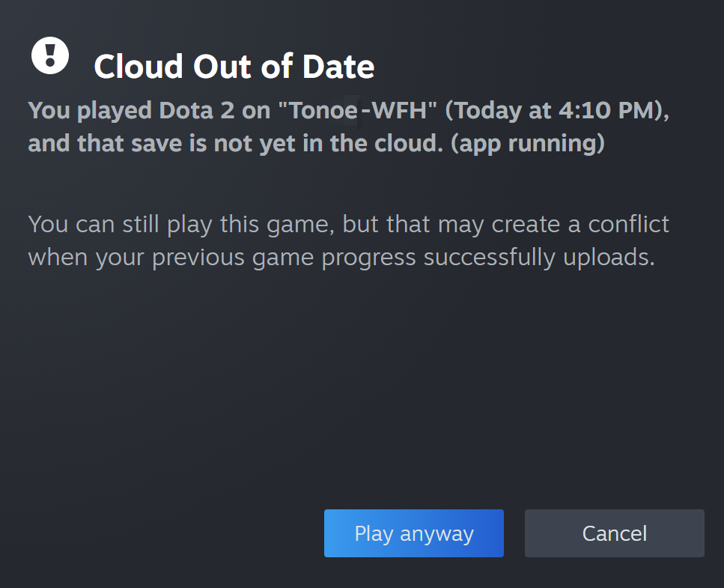This screenshot has height=588, width=724.
Task: Click the "may create a conflict" warning text
Action: click(x=553, y=225)
